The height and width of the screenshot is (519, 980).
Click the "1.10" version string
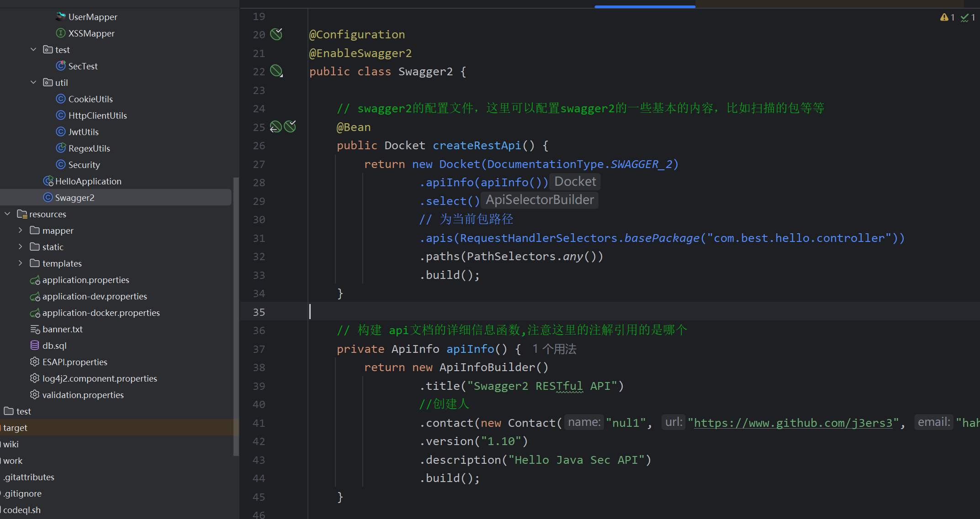click(x=501, y=441)
